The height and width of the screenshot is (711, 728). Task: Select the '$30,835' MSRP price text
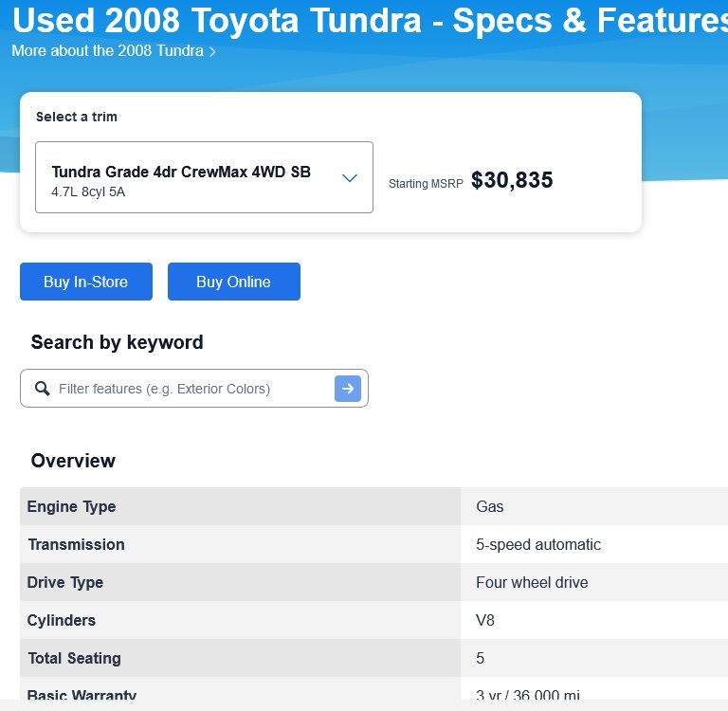[x=512, y=180]
